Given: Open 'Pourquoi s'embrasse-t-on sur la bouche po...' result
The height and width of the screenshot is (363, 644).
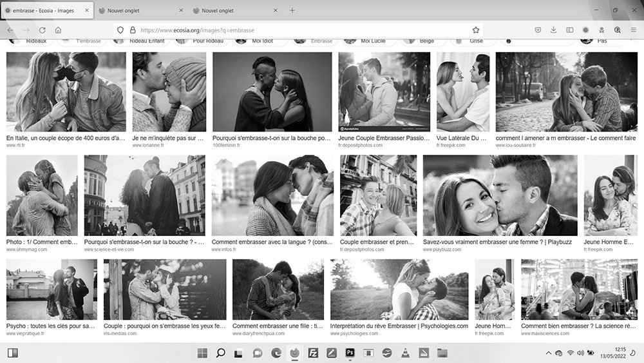Looking at the screenshot, I should coord(272,138).
